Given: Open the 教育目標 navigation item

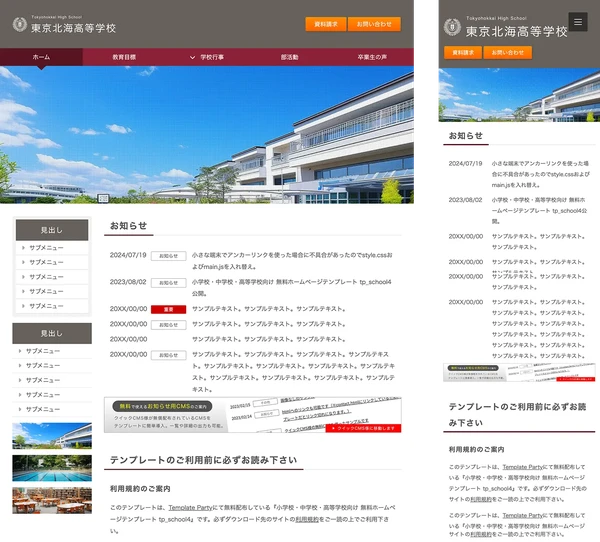Looking at the screenshot, I should [124, 57].
